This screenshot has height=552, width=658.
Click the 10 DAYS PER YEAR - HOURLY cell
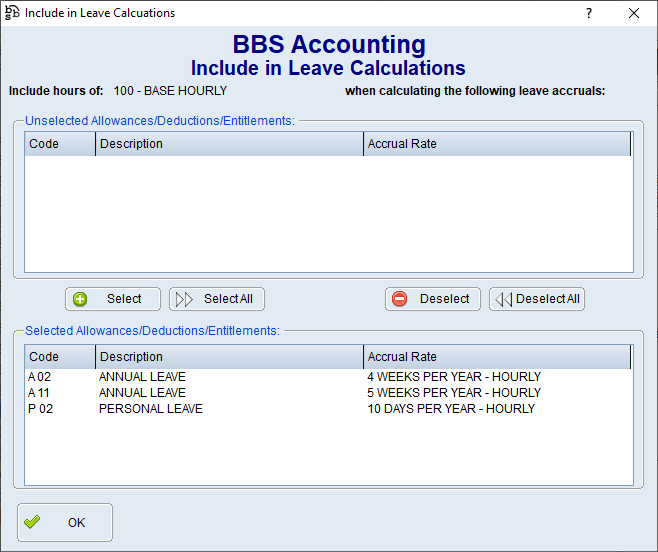(451, 409)
